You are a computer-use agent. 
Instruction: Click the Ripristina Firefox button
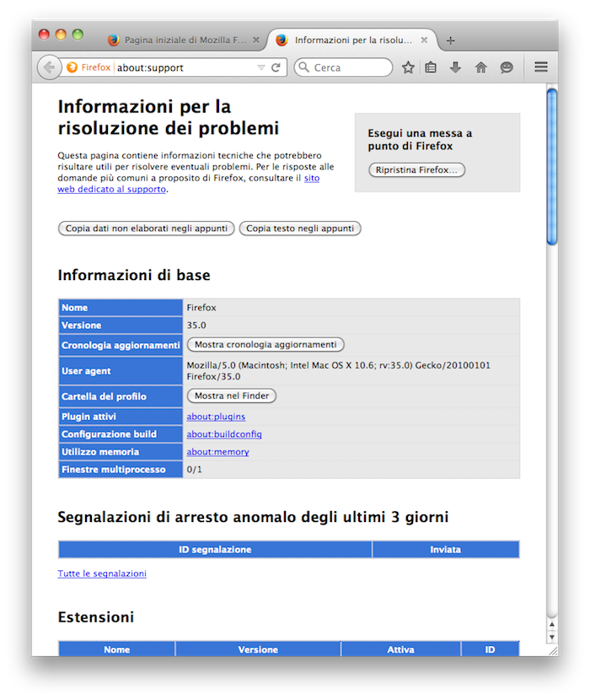417,170
